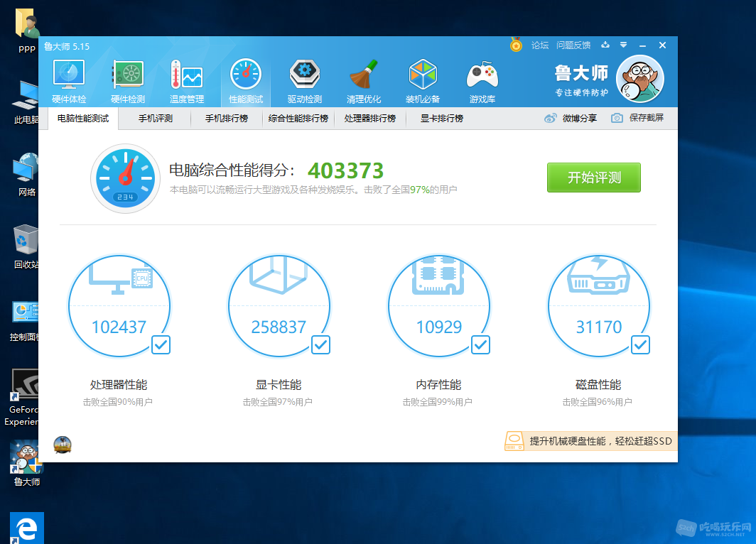Switch to 综合性能排行榜 tab
This screenshot has height=544, width=756.
point(298,119)
